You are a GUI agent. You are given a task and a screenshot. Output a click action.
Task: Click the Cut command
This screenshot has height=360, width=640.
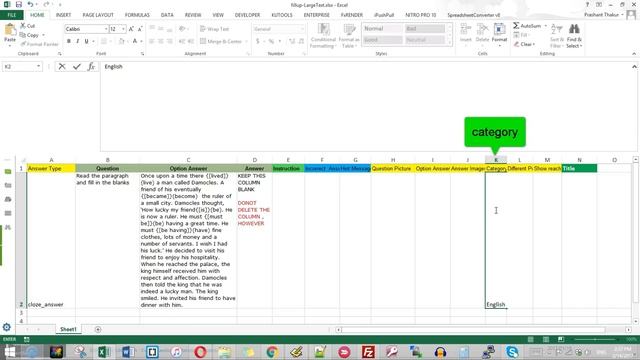pyautogui.click(x=28, y=26)
